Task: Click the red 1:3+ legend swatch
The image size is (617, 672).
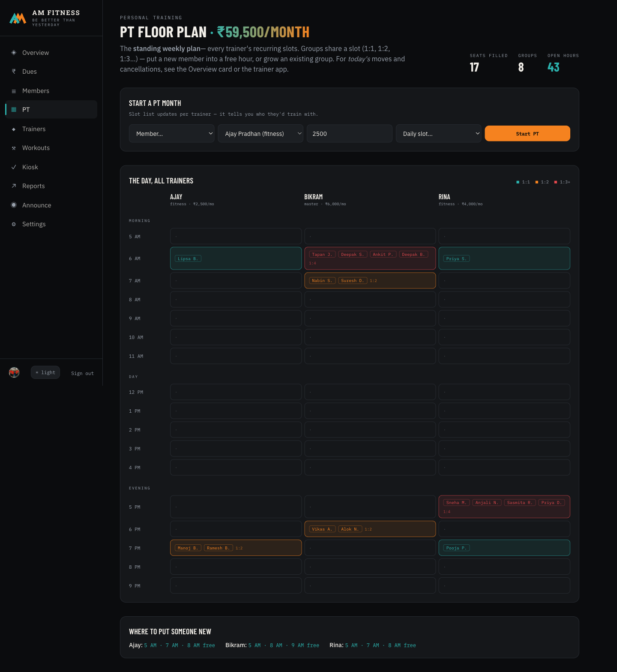Action: [x=556, y=182]
